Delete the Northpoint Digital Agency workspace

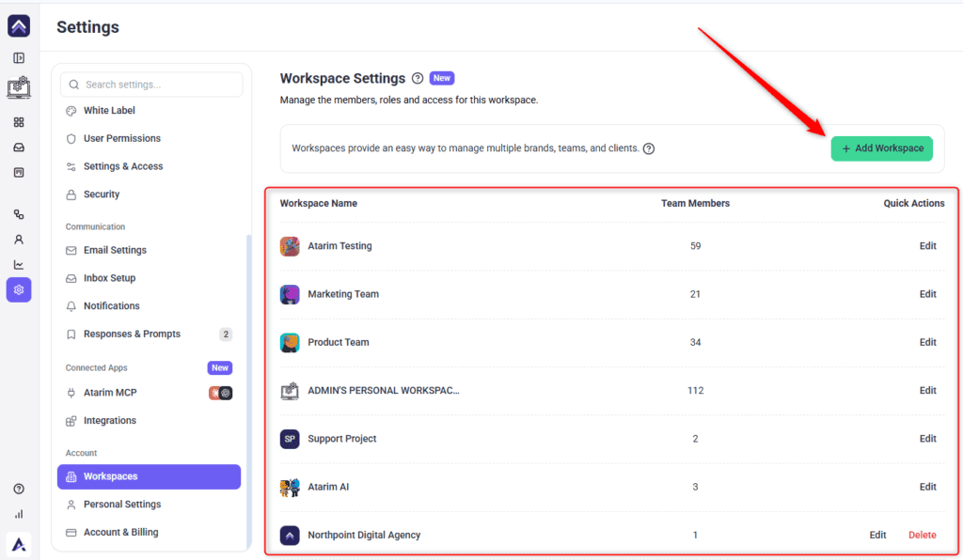[922, 535]
